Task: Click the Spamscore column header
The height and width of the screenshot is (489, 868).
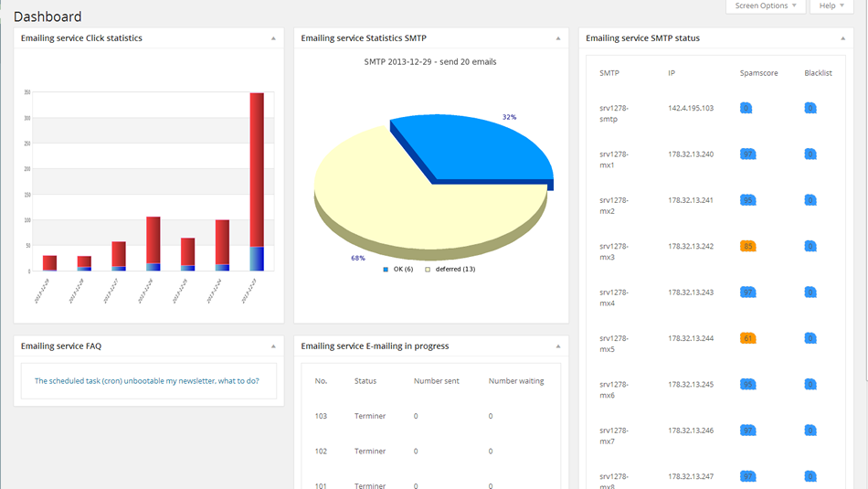Action: pos(758,73)
